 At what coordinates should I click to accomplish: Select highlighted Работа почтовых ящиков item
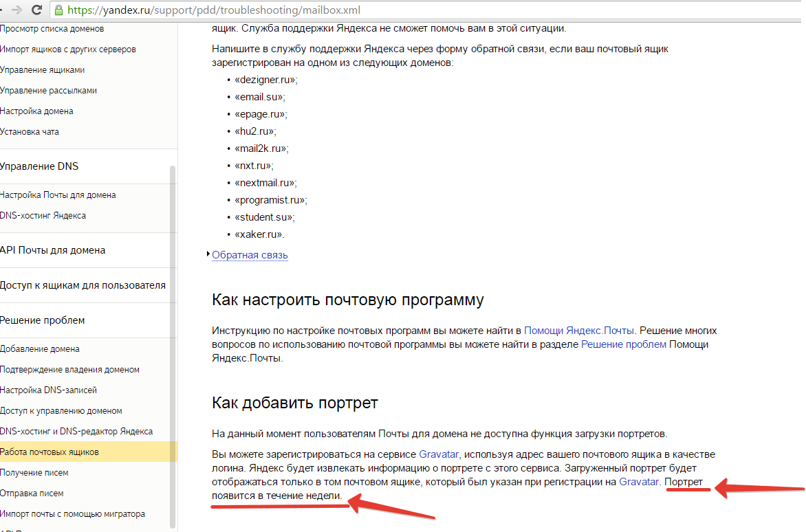tap(89, 452)
